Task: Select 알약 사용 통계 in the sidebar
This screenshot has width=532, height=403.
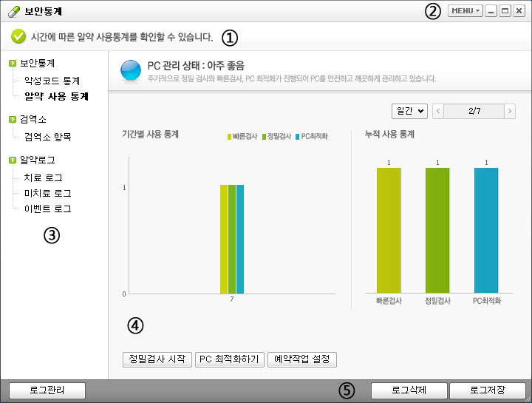Action: (57, 96)
